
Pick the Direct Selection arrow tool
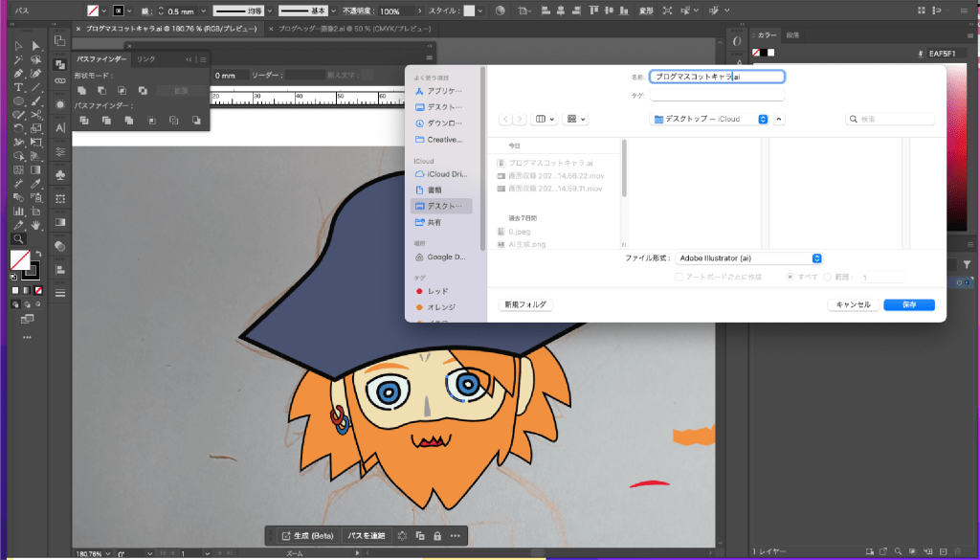pyautogui.click(x=36, y=46)
